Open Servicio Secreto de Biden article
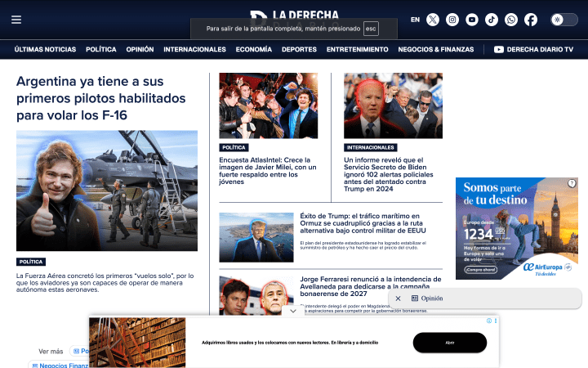Image resolution: width=588 pixels, height=368 pixels. coord(389,174)
